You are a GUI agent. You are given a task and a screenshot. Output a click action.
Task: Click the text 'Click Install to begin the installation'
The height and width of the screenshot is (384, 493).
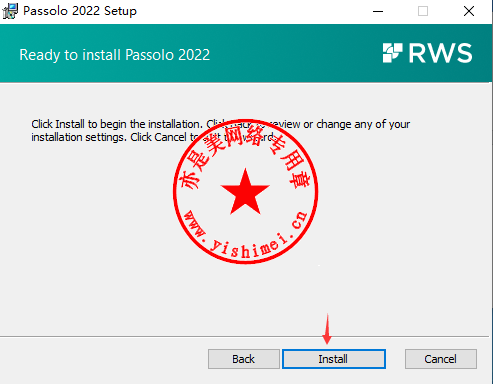tap(117, 124)
